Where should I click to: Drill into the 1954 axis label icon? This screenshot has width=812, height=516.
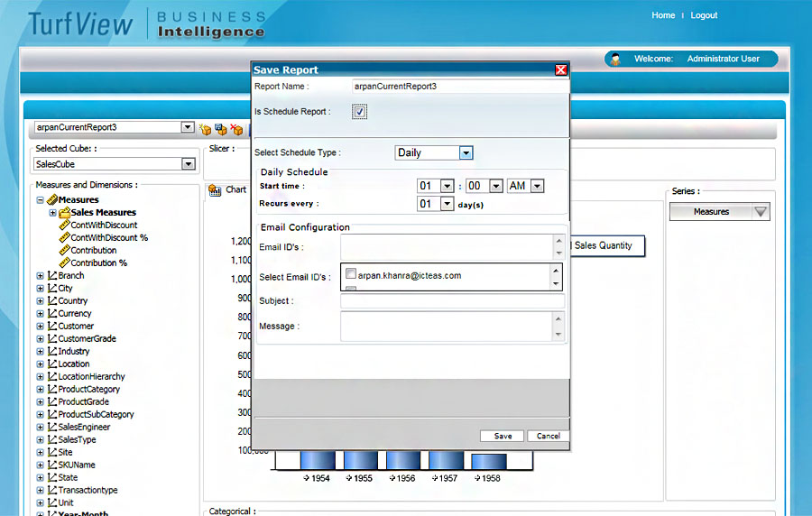click(x=307, y=478)
